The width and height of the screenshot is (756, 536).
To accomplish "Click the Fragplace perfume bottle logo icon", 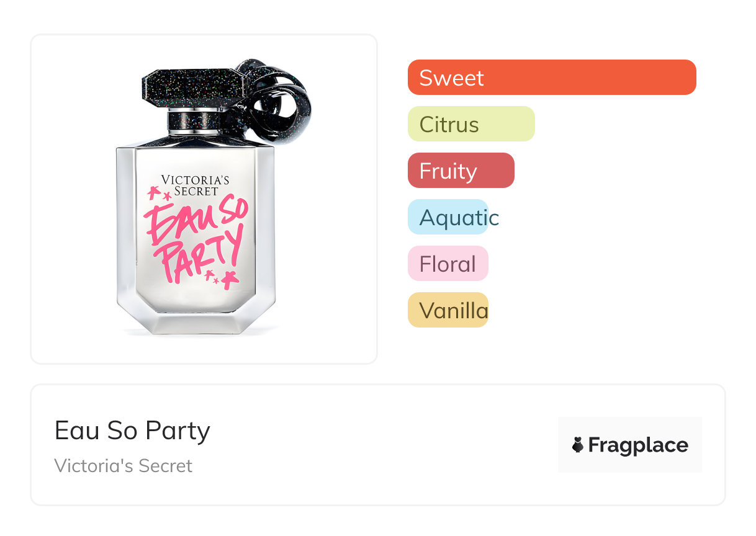I will (578, 445).
